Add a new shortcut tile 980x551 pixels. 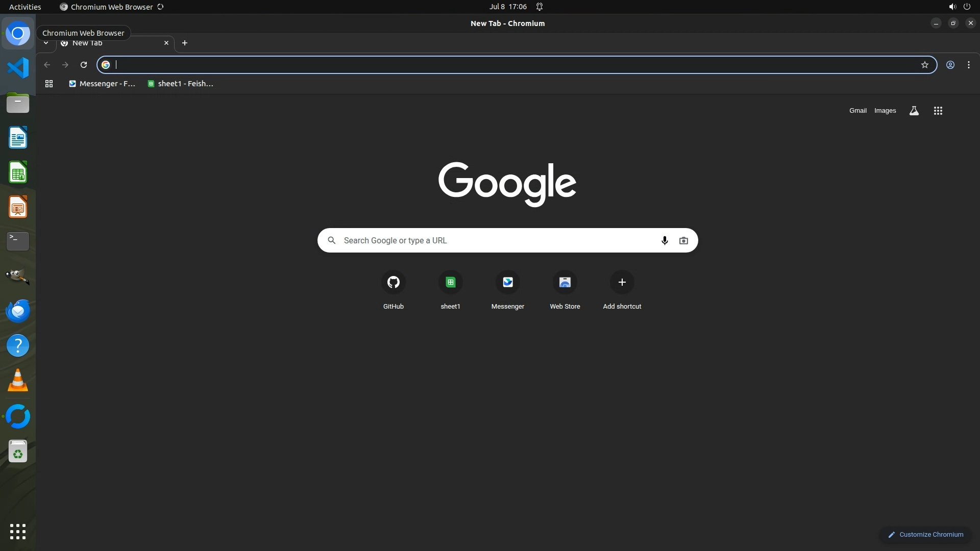[x=622, y=282]
